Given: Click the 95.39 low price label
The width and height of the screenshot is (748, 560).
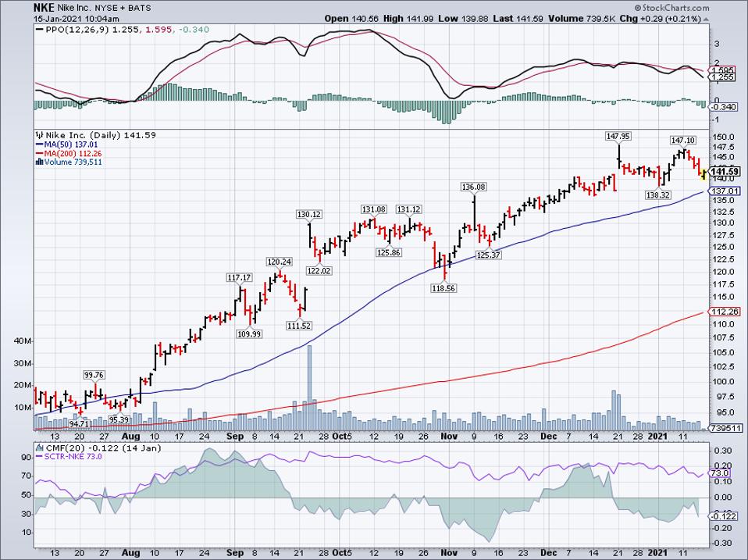Looking at the screenshot, I should tap(119, 419).
